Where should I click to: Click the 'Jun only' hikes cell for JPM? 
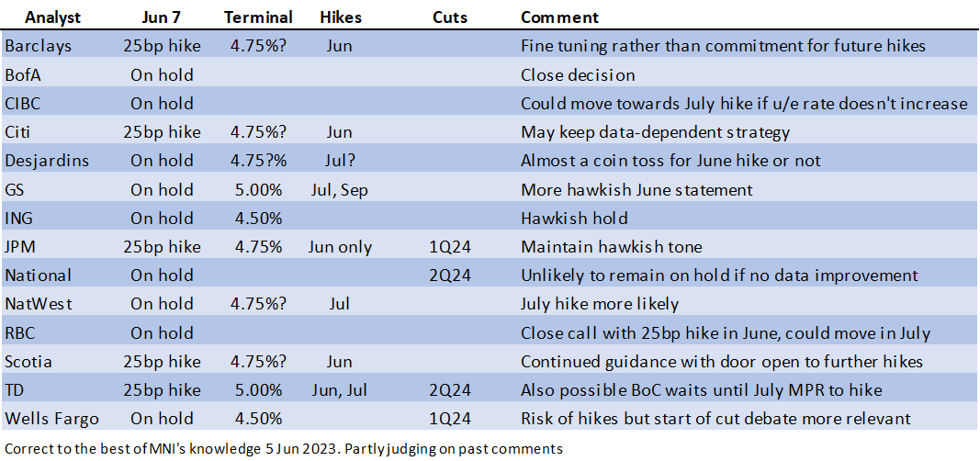(x=341, y=247)
